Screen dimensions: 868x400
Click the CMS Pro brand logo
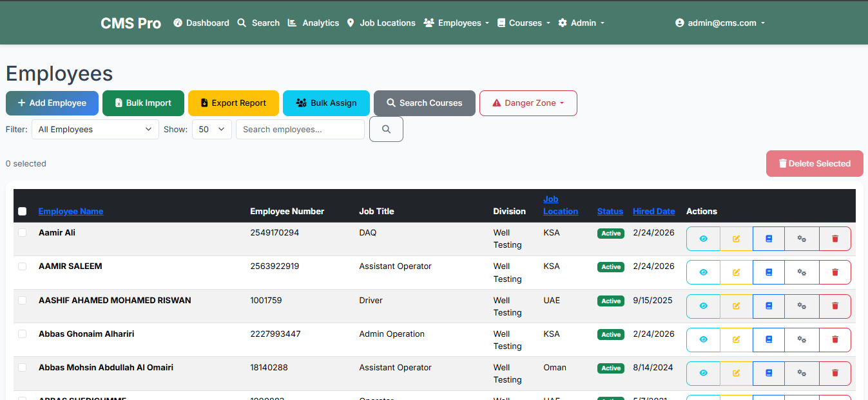coord(131,23)
